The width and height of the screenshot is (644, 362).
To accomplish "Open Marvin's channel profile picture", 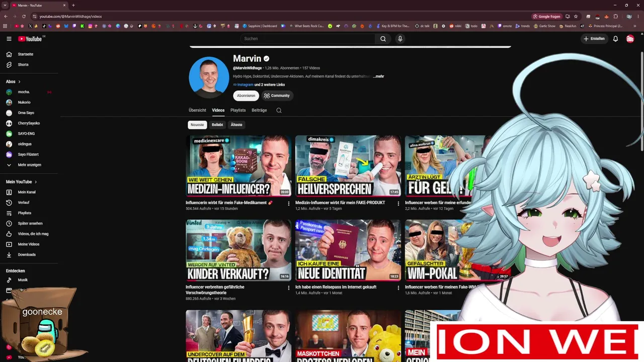I will click(209, 77).
